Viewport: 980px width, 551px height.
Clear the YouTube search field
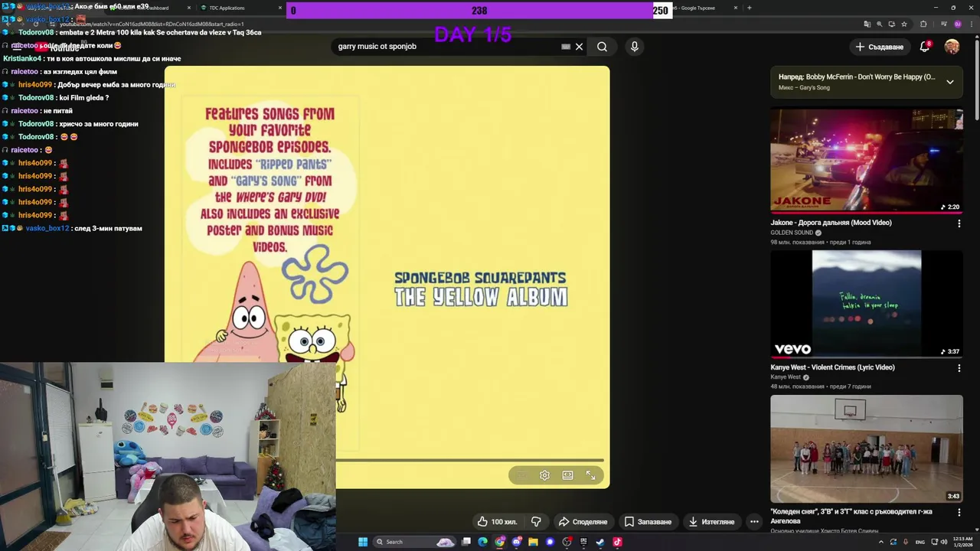pyautogui.click(x=580, y=47)
